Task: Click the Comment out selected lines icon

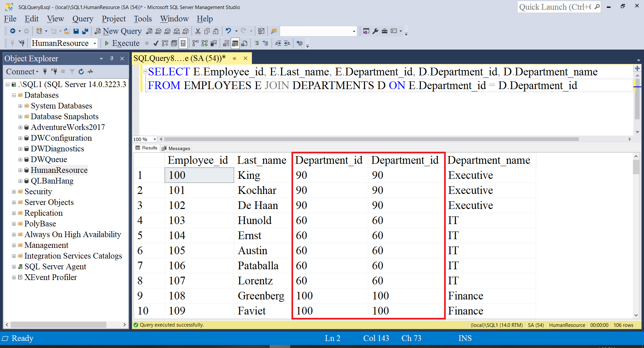Action: pyautogui.click(x=257, y=43)
